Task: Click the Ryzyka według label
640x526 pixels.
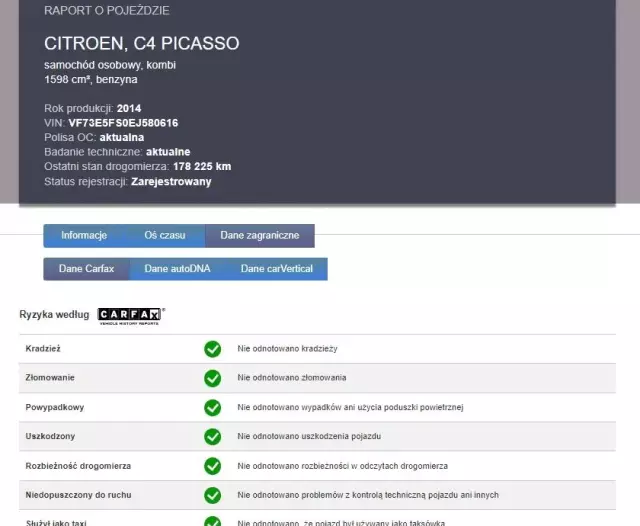Action: click(x=54, y=315)
